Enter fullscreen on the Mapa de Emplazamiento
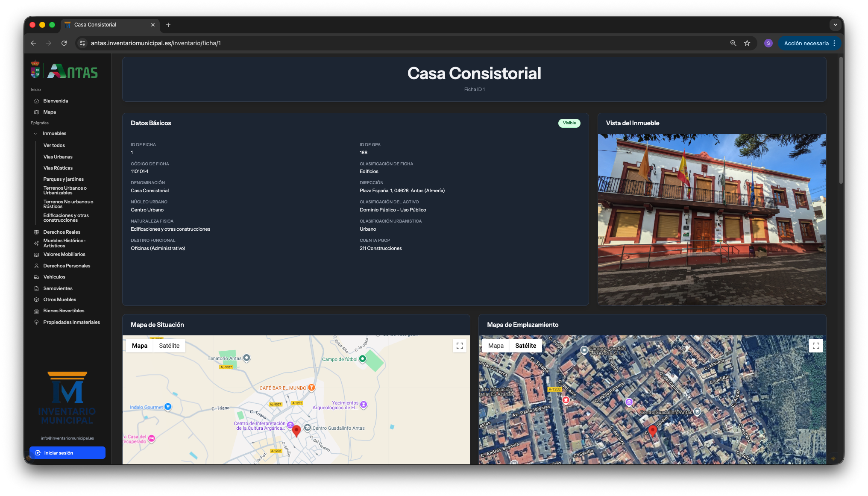Viewport: 868px width, 496px height. point(816,346)
